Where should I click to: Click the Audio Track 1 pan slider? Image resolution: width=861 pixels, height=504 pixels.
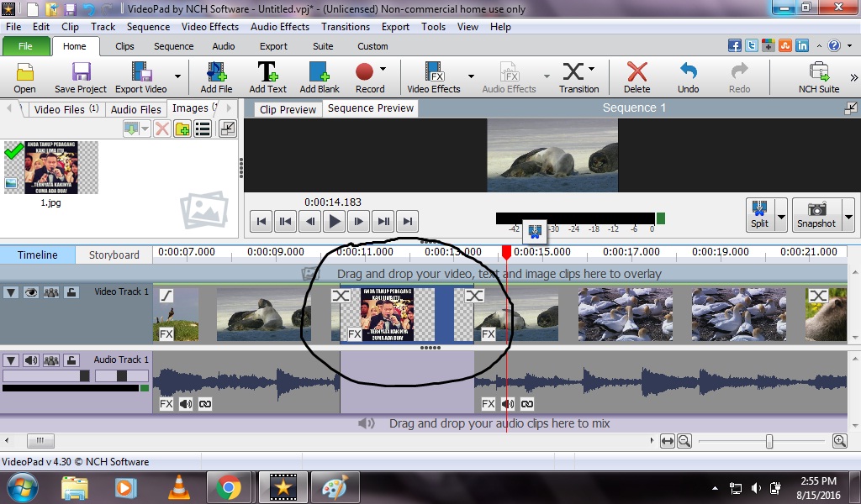coord(121,375)
